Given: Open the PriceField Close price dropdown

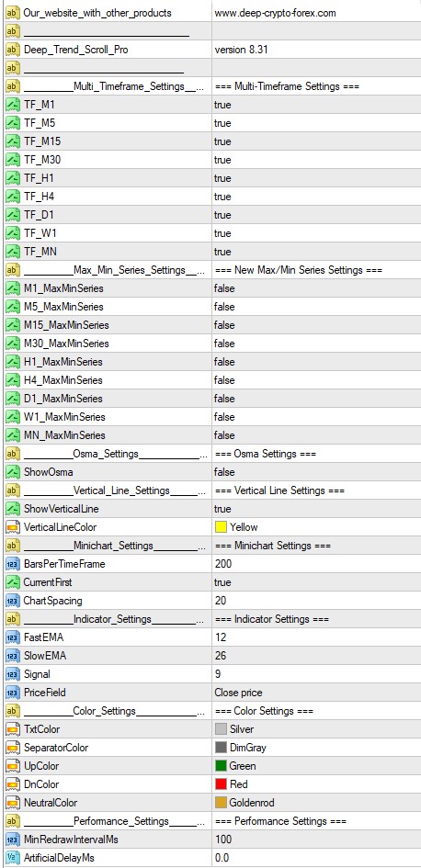Looking at the screenshot, I should (316, 693).
